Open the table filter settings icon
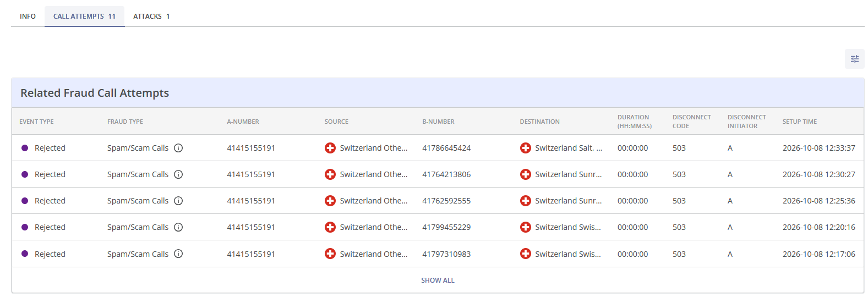868x297 pixels. tap(854, 59)
